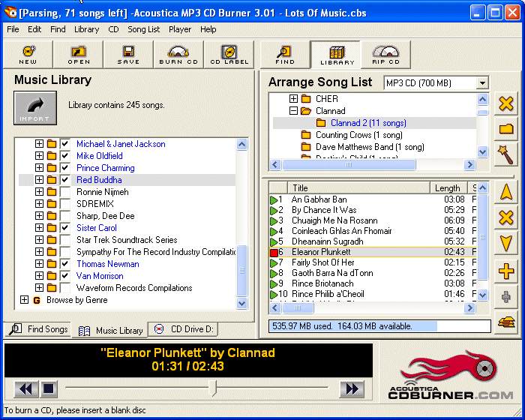The height and width of the screenshot is (420, 525).
Task: Open the CD LABEL tool
Action: (x=229, y=55)
